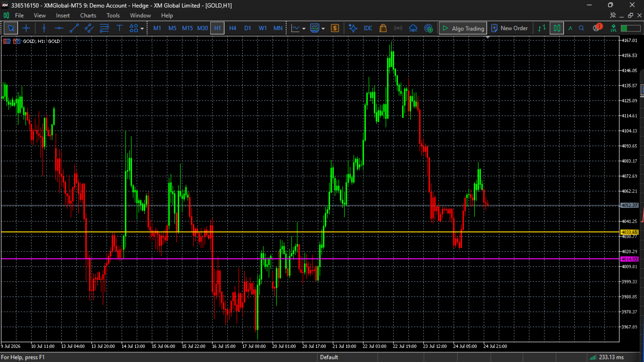
Task: Switch chart to bar chart mode
Action: (x=542, y=28)
